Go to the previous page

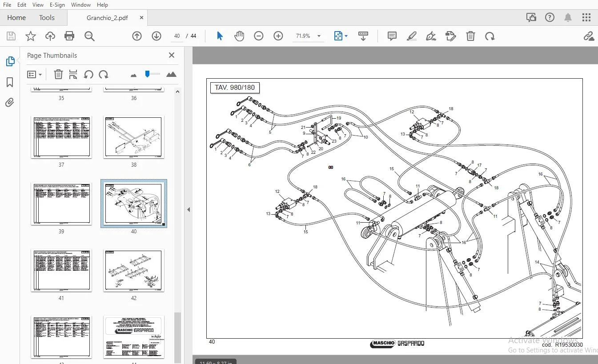(x=137, y=36)
